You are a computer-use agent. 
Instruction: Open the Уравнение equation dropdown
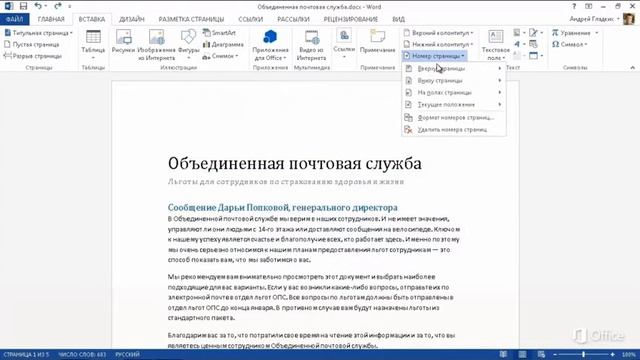coord(575,33)
